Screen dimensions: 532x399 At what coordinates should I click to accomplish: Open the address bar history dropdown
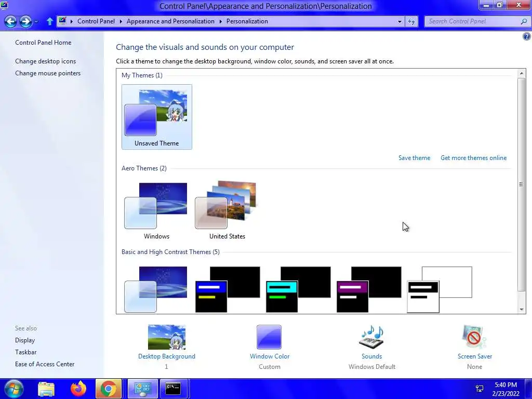(400, 21)
